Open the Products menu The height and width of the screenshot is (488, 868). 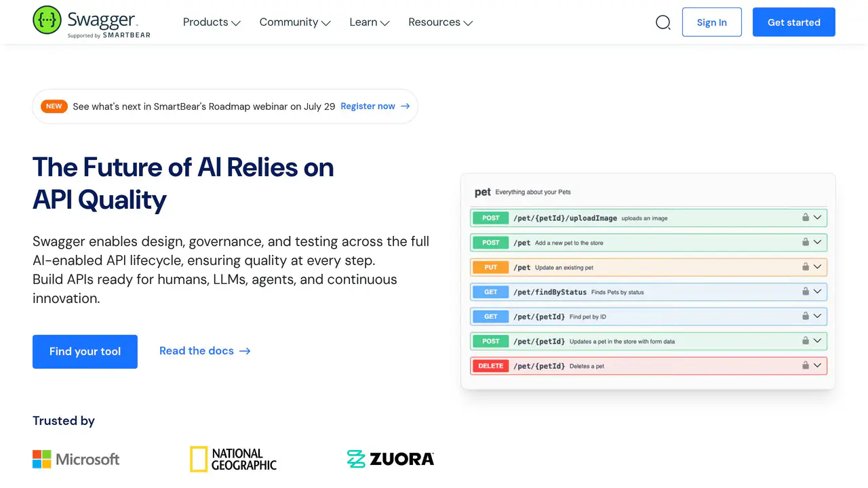pyautogui.click(x=212, y=22)
